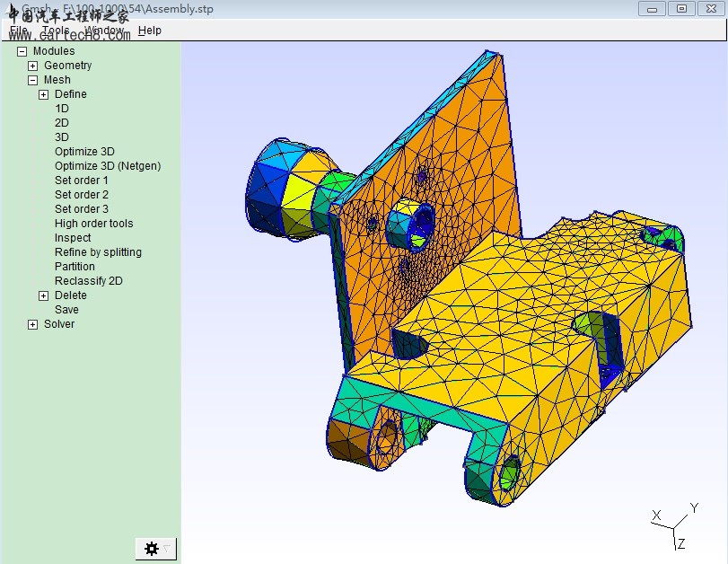Select Set order 2
Image resolution: width=728 pixels, height=564 pixels.
[x=82, y=195]
